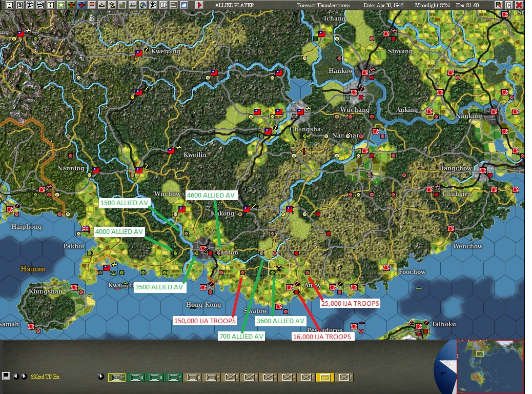The image size is (532, 394).
Task: Select the highlighted yellow unit counter
Action: (324, 377)
